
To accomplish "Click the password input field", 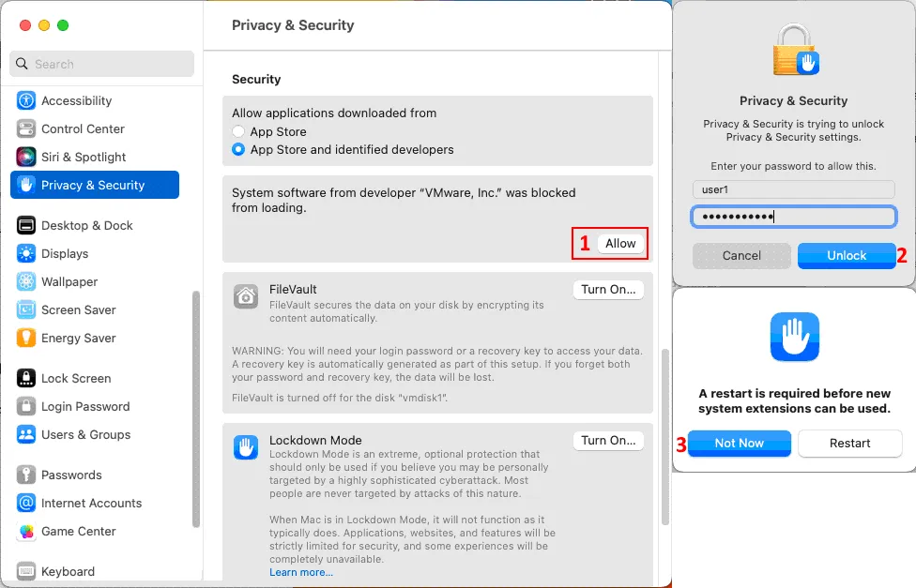I will [794, 218].
